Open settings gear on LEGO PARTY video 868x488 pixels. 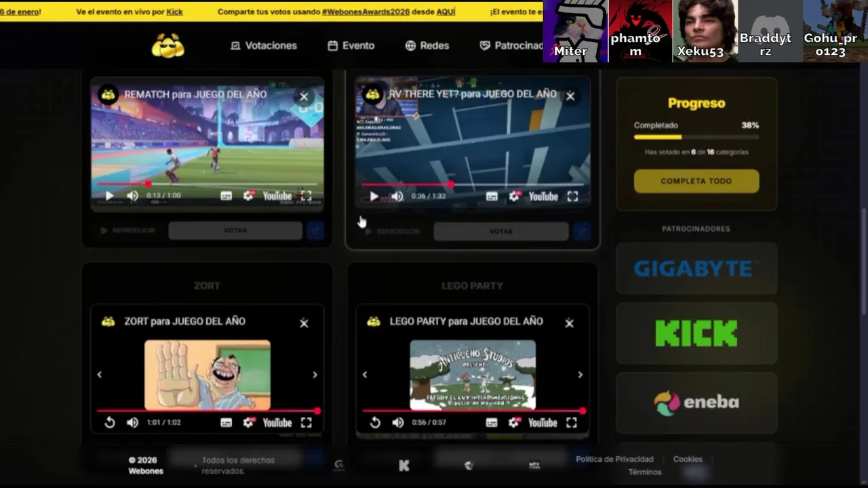click(514, 422)
